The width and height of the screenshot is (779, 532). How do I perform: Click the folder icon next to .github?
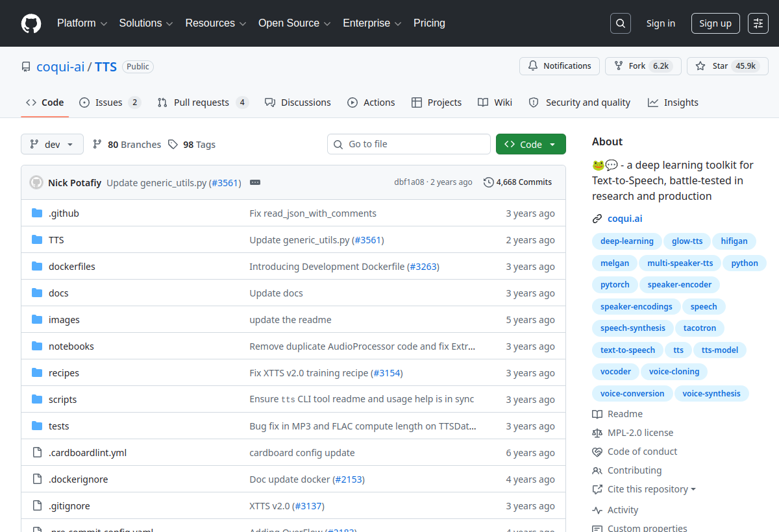(x=37, y=213)
